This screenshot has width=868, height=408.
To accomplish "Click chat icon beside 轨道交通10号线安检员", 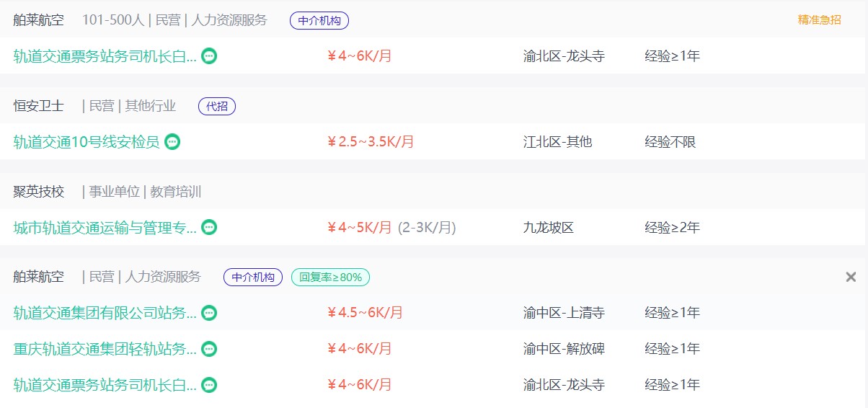I will [172, 142].
